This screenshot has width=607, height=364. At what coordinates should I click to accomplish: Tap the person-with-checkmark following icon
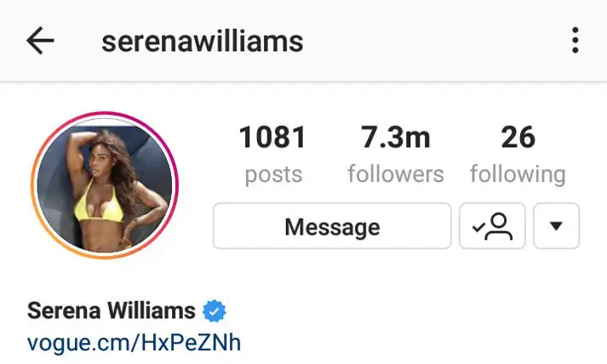492,226
